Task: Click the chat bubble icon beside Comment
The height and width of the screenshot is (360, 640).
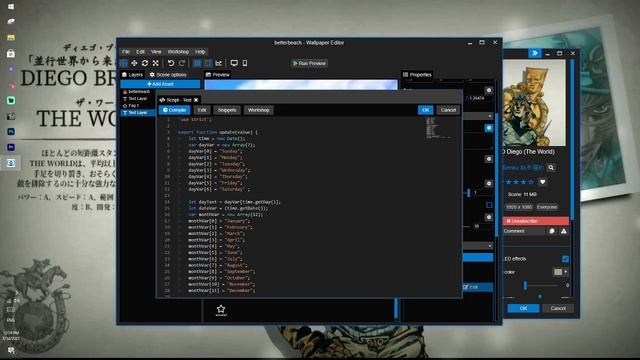Action: [552, 231]
